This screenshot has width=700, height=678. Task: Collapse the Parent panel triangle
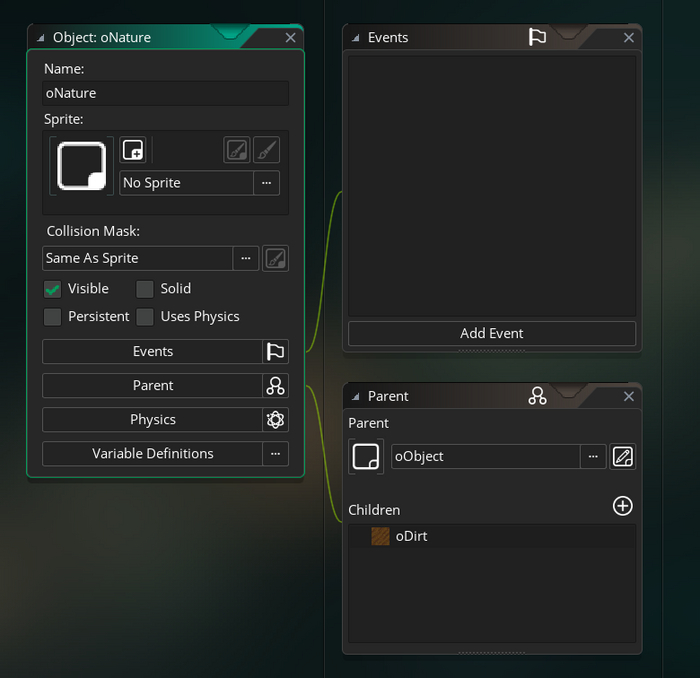(x=356, y=396)
